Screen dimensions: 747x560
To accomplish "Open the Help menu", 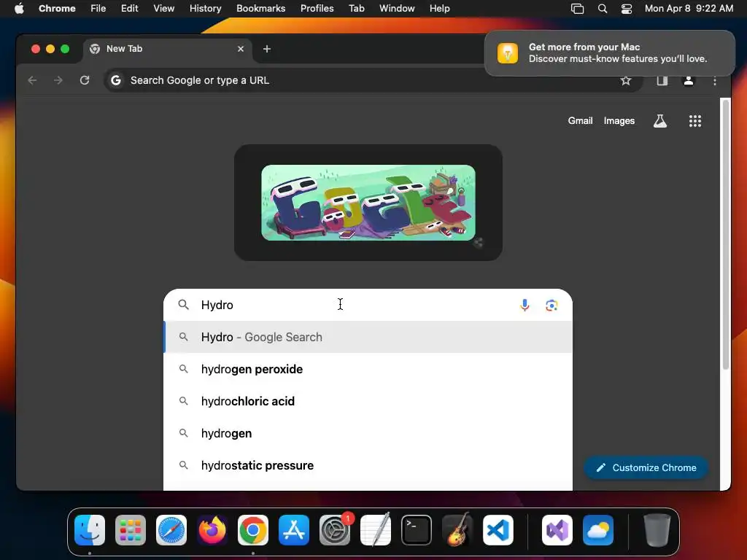I will click(x=439, y=9).
